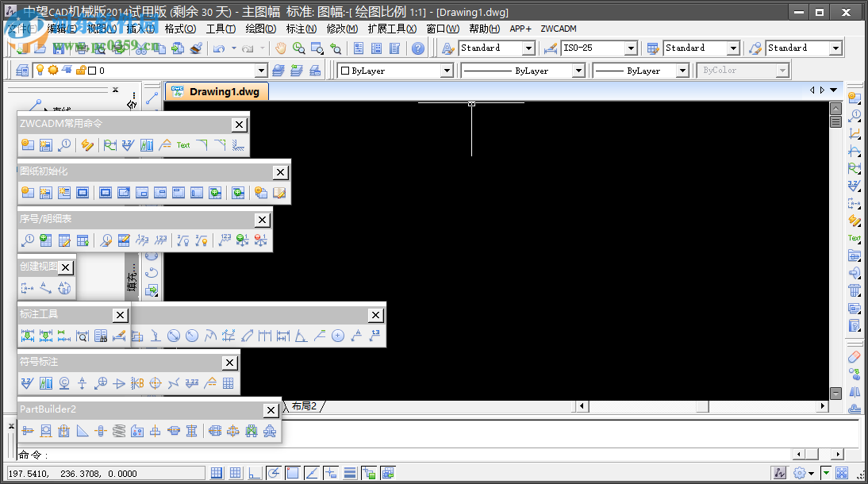Image resolution: width=868 pixels, height=484 pixels.
Task: Close the ZWCADM常用命令 toolbar
Action: pos(239,125)
